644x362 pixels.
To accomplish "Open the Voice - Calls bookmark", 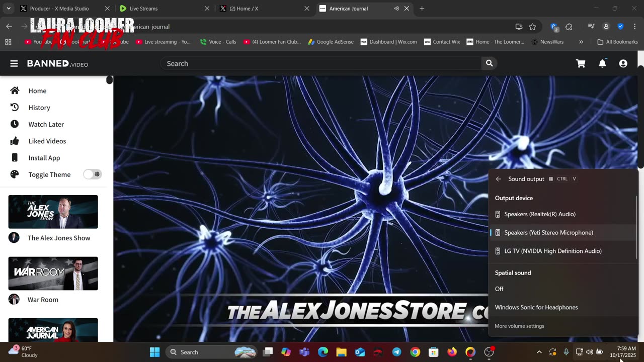I will (218, 42).
